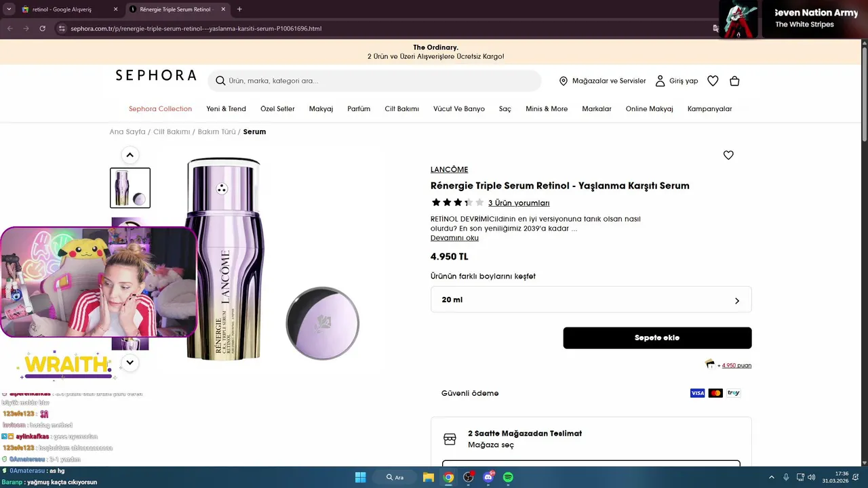Go to Cilt Bakımı breadcrumb

[172, 131]
